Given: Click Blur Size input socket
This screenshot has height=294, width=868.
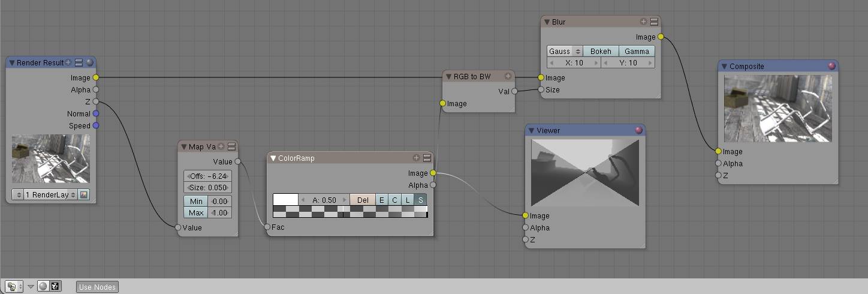Looking at the screenshot, I should coord(541,89).
